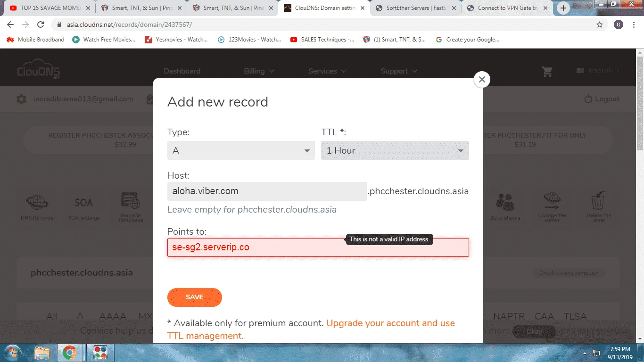Screen dimensions: 644x362
Task: Click the DNS Records globe icon
Action: pos(37,203)
